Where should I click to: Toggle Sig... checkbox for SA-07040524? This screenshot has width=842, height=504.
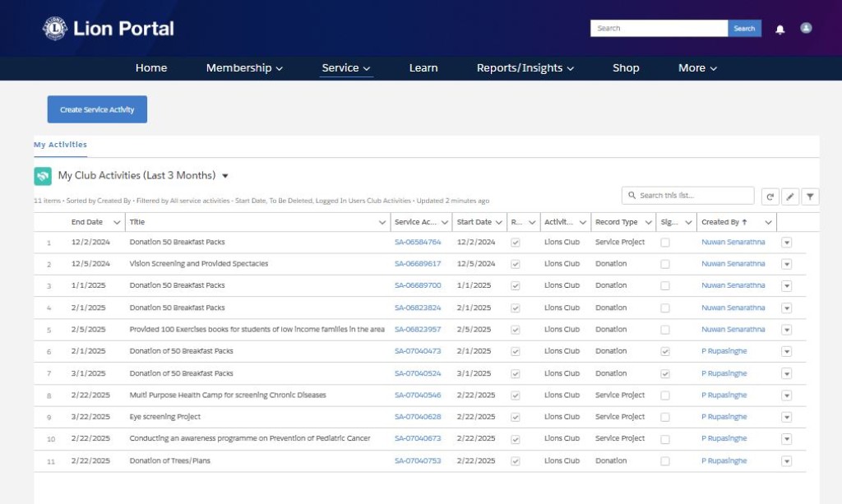click(665, 373)
